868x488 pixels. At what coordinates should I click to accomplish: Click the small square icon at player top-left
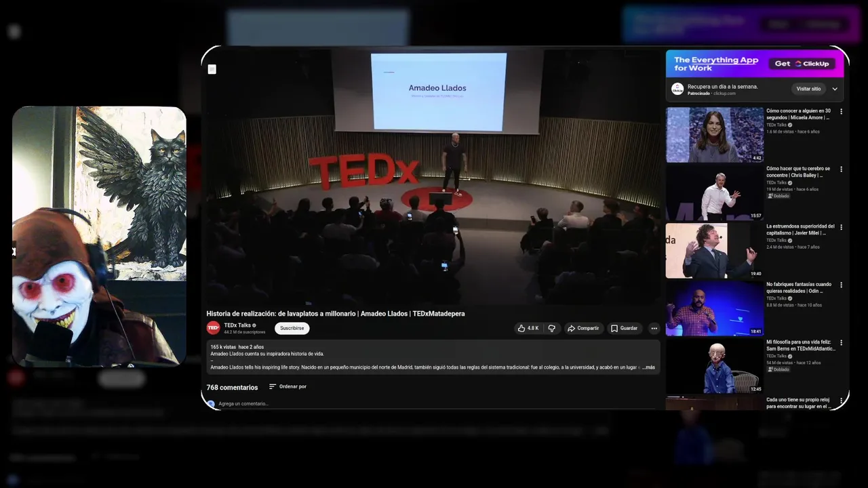(212, 69)
